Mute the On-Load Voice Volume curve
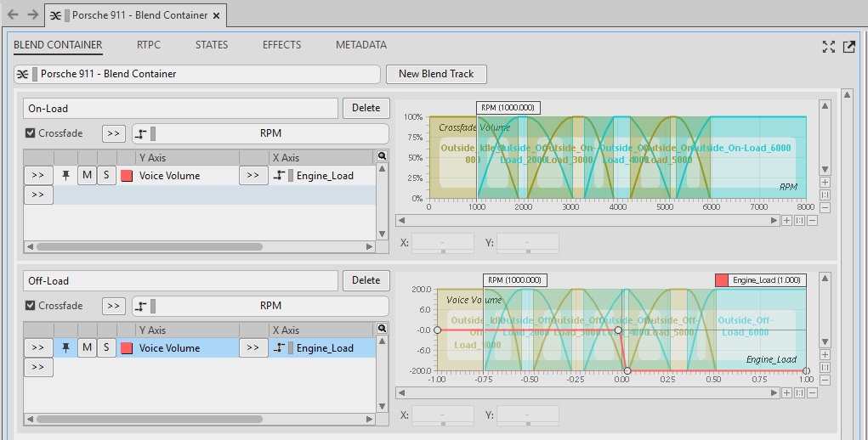The width and height of the screenshot is (868, 440). pos(87,176)
